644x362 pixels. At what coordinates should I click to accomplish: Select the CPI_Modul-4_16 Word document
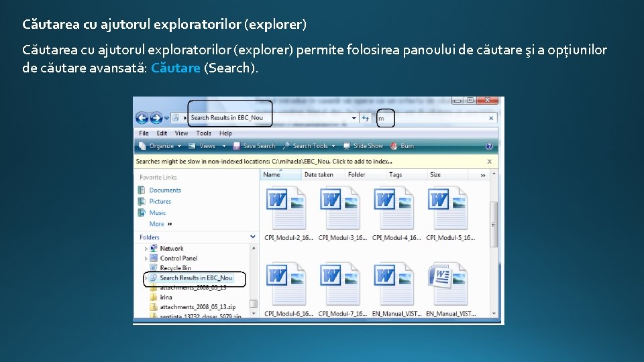(x=396, y=214)
